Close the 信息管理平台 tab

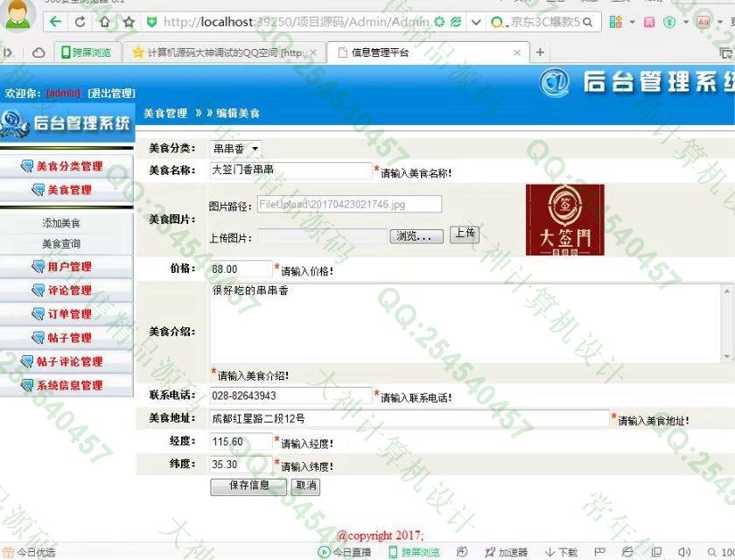click(517, 52)
